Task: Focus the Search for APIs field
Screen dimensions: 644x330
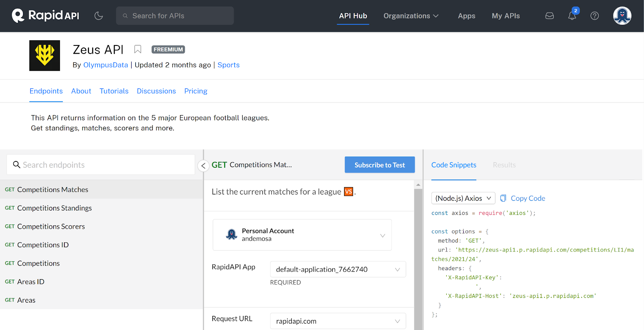Action: coord(175,16)
